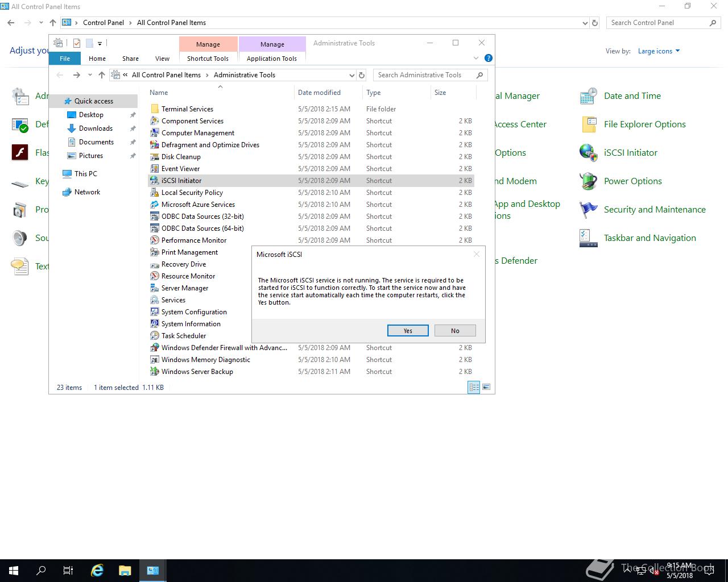728x582 pixels.
Task: Open the Taskbar and Navigation link
Action: tap(650, 238)
